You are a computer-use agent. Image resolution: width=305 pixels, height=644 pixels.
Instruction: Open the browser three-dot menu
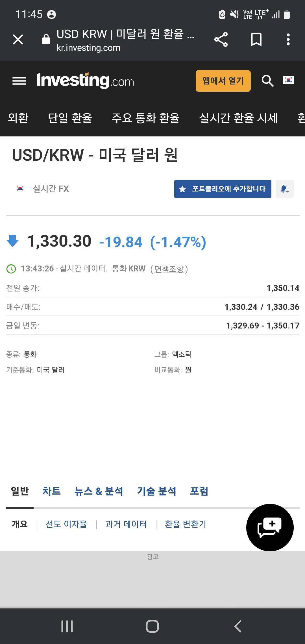(288, 39)
